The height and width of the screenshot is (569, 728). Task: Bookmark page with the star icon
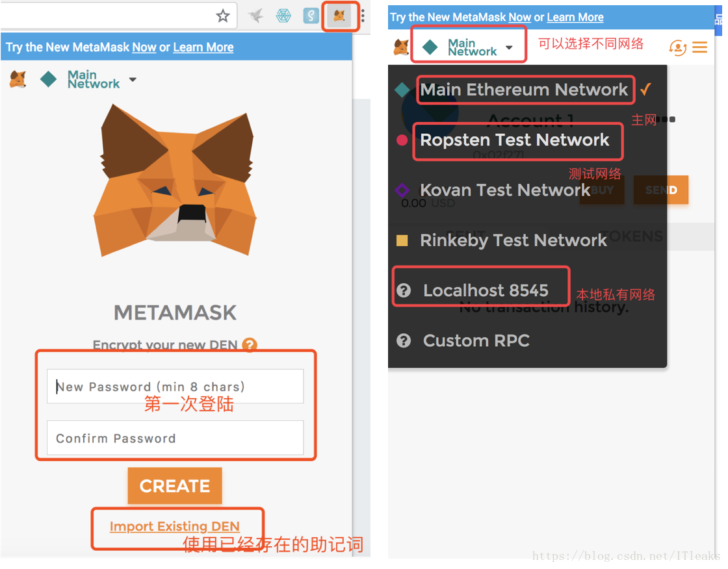pos(223,16)
